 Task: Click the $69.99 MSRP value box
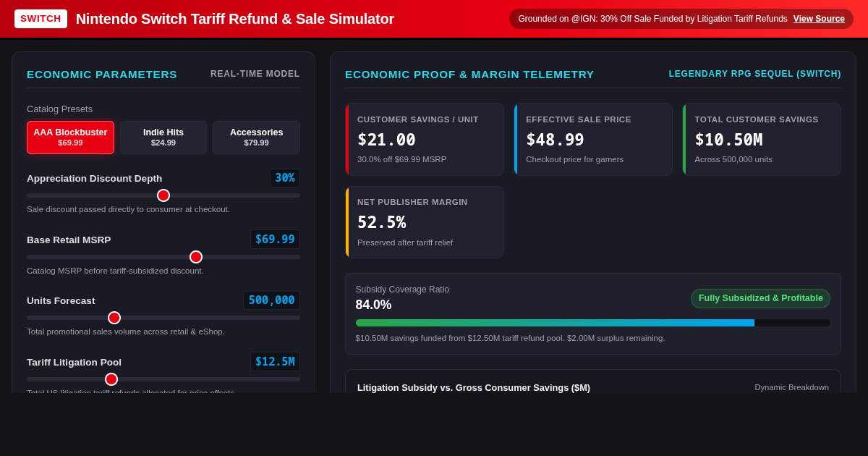(x=275, y=240)
